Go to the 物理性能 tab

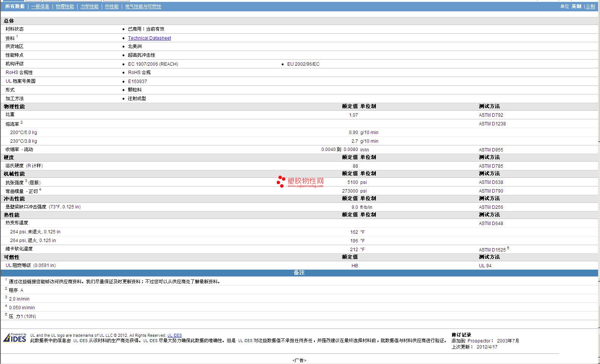65,6
